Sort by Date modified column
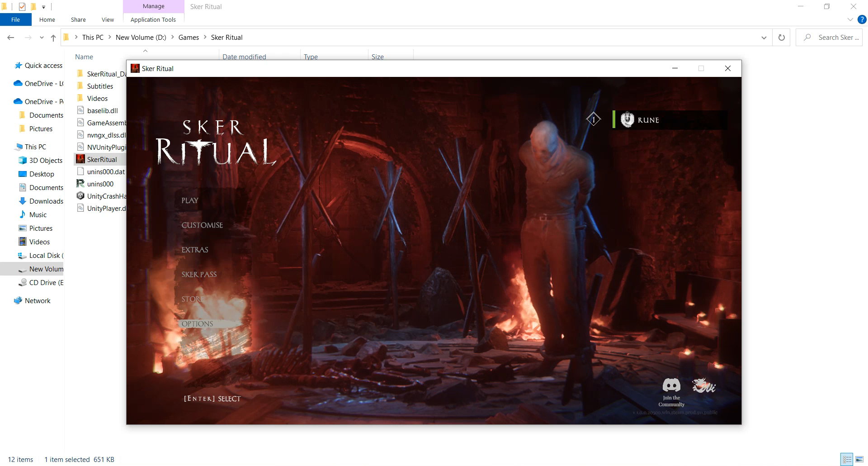 coord(244,57)
